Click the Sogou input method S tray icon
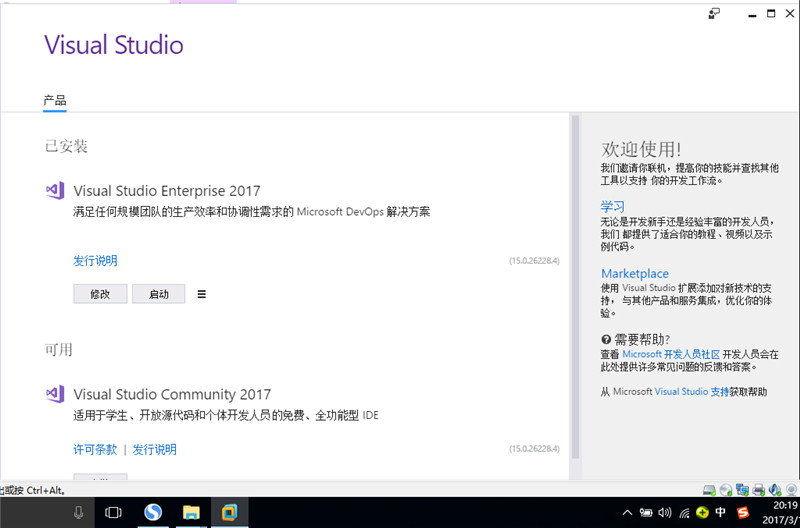 coord(743,512)
